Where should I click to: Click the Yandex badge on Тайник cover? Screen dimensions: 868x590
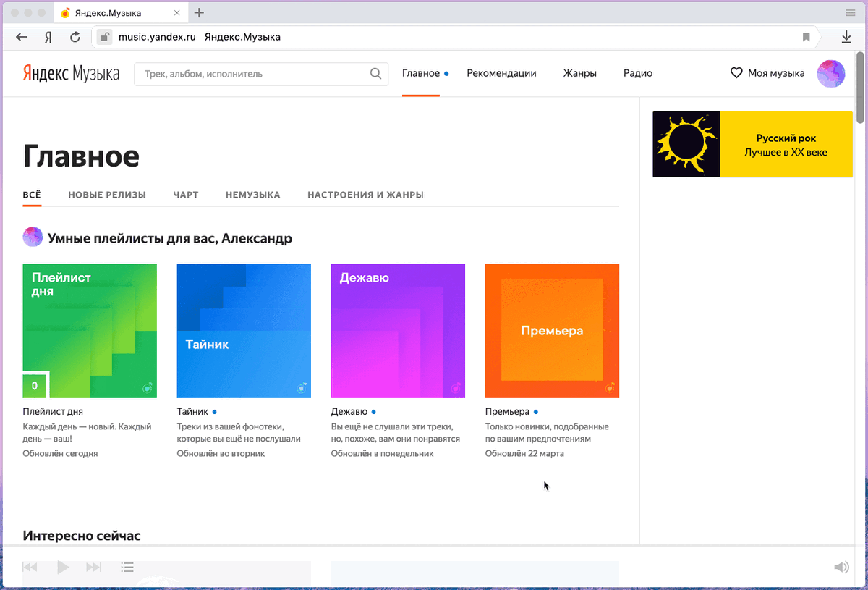pos(302,388)
